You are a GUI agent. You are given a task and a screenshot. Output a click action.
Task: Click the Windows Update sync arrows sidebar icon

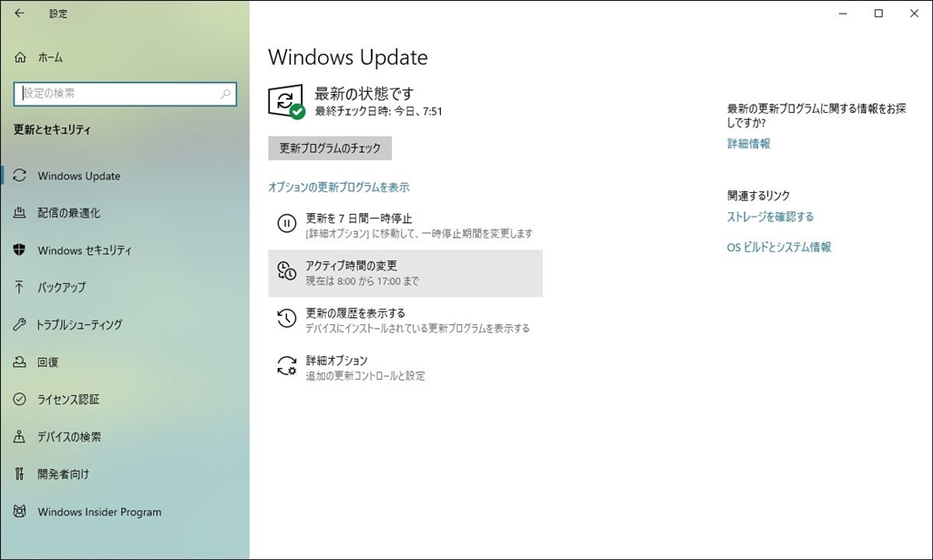pyautogui.click(x=20, y=176)
